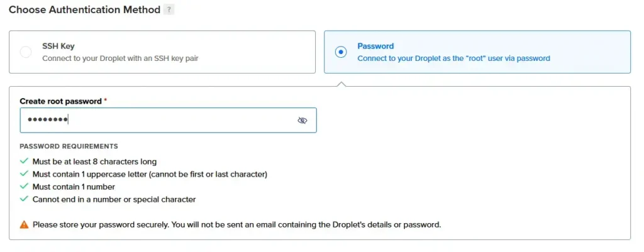The width and height of the screenshot is (644, 252).
Task: Click the red required asterisk
Action: click(106, 101)
